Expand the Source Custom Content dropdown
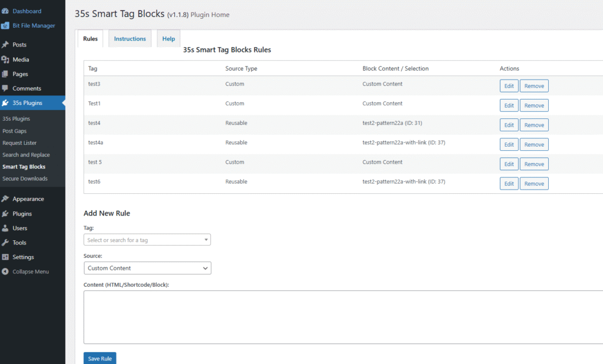 (147, 268)
